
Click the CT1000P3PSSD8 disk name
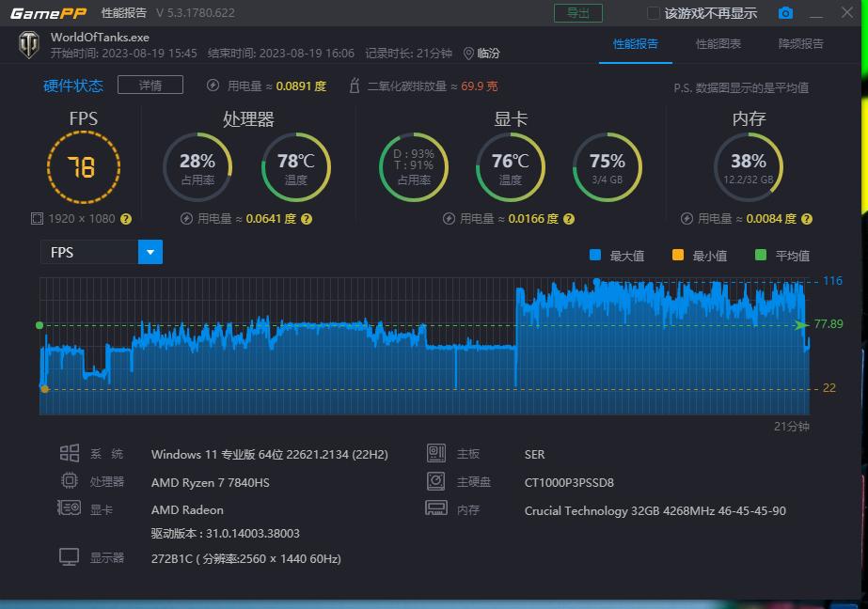pos(569,482)
